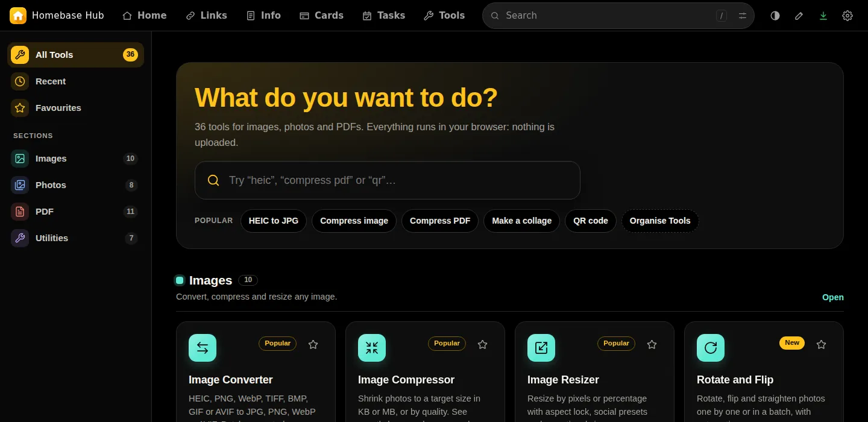Favourite the Image Compressor with its star
Screen dimensions: 868x422
tap(483, 344)
